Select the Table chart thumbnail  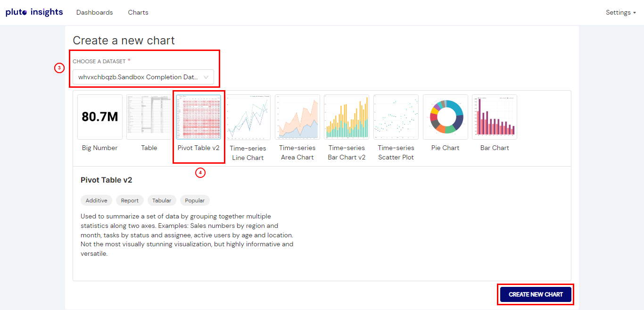[x=149, y=117]
